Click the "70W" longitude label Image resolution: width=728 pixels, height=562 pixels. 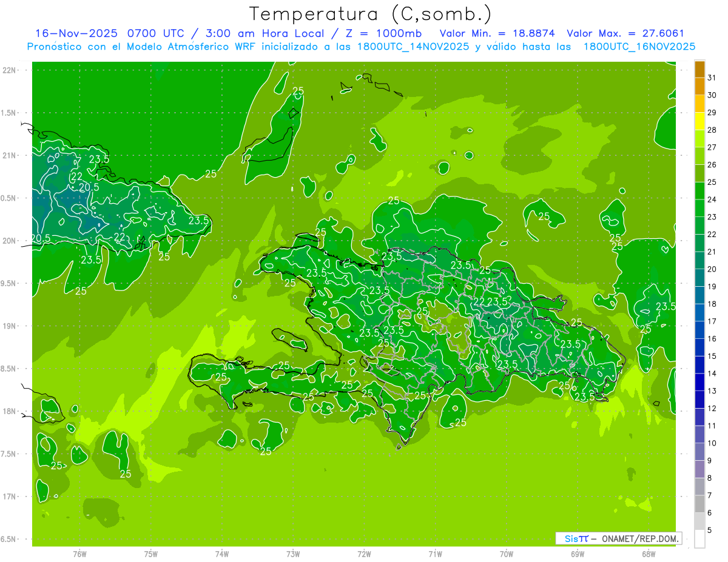[x=506, y=554]
